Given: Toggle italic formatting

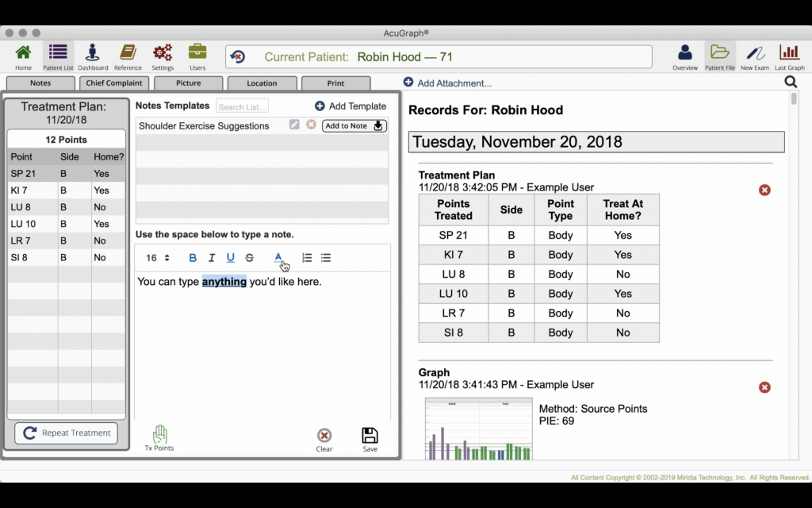Looking at the screenshot, I should (x=211, y=258).
